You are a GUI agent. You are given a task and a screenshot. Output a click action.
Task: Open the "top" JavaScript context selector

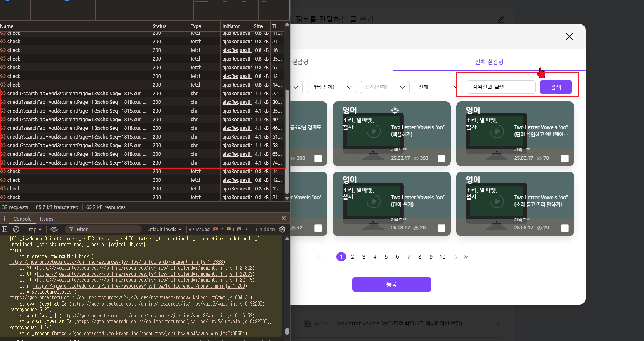point(35,229)
